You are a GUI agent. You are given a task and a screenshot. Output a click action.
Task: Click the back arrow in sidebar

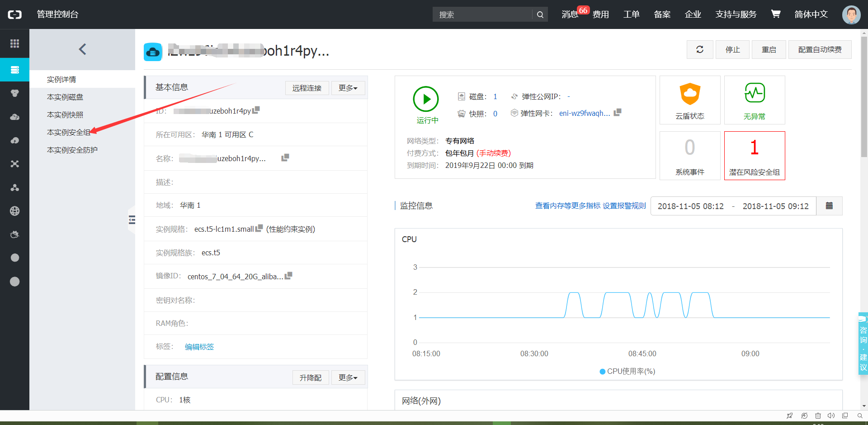point(82,49)
